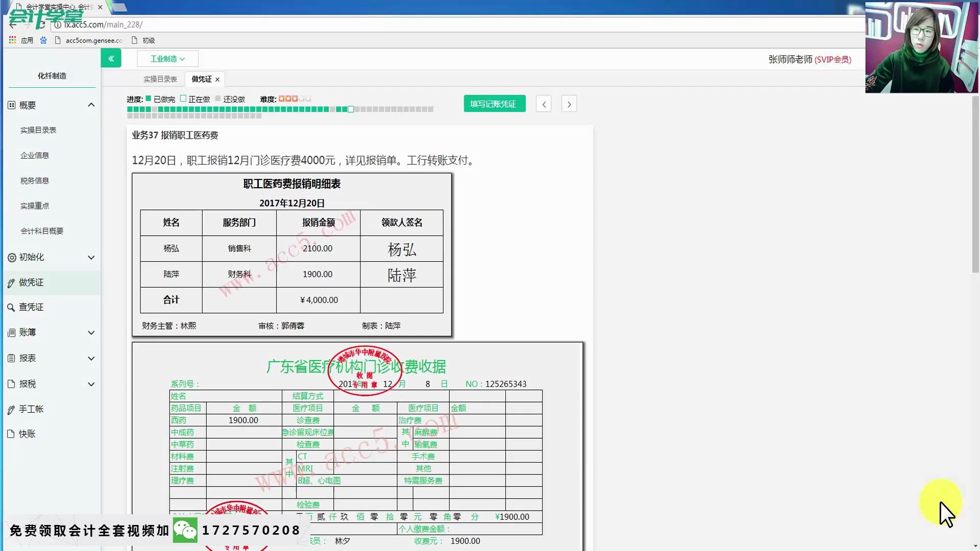Expand the 账簿 submenu
Viewport: 980px width, 551px height.
[x=91, y=332]
